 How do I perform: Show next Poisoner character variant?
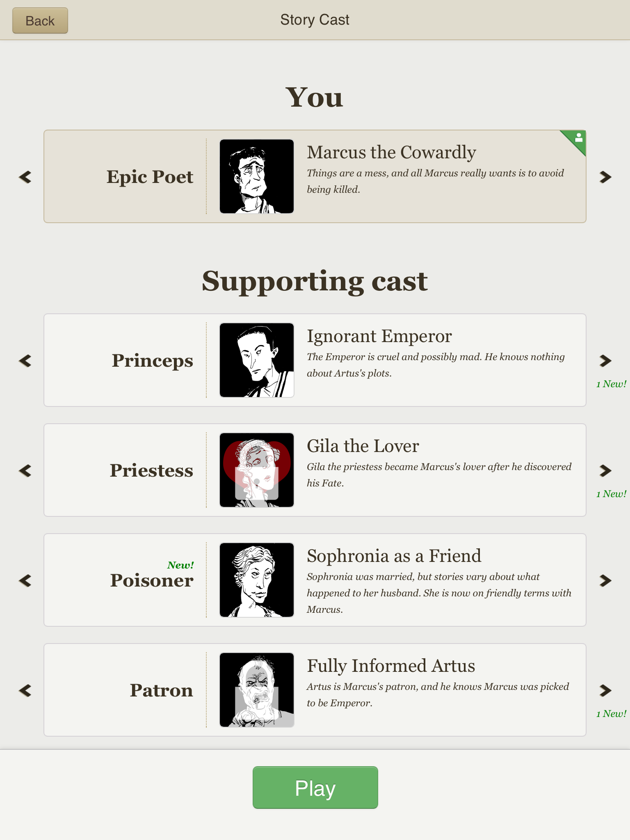coord(605,580)
